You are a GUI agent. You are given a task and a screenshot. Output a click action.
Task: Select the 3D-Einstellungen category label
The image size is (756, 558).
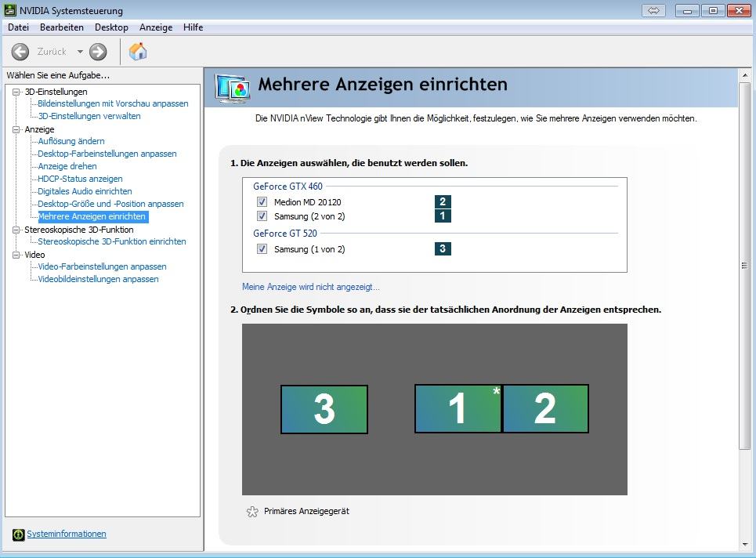56,92
